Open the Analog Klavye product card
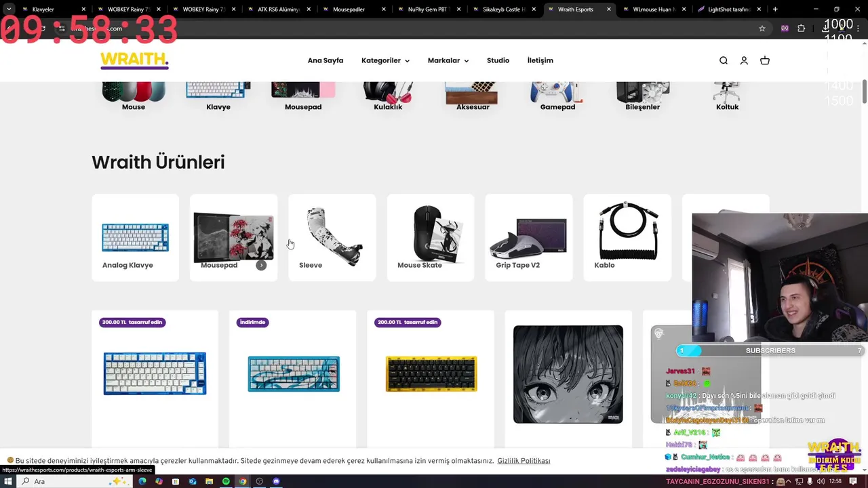 click(136, 237)
